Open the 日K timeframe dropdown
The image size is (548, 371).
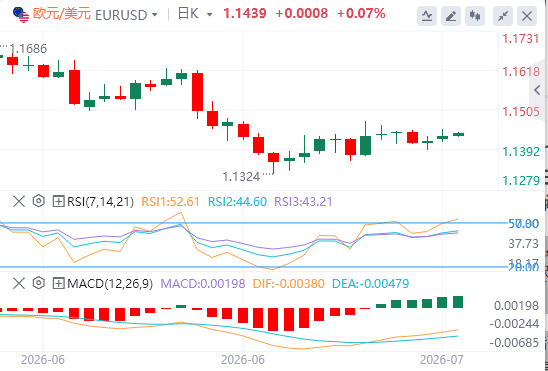195,14
